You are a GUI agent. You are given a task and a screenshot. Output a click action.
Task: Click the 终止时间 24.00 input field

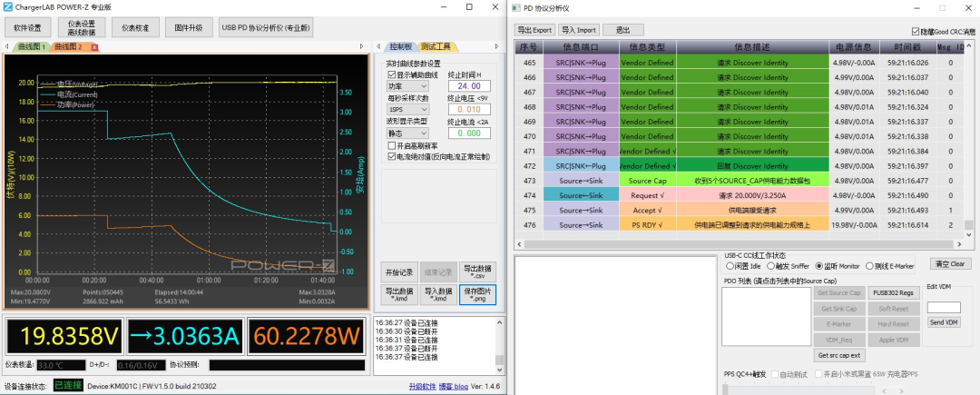point(469,85)
